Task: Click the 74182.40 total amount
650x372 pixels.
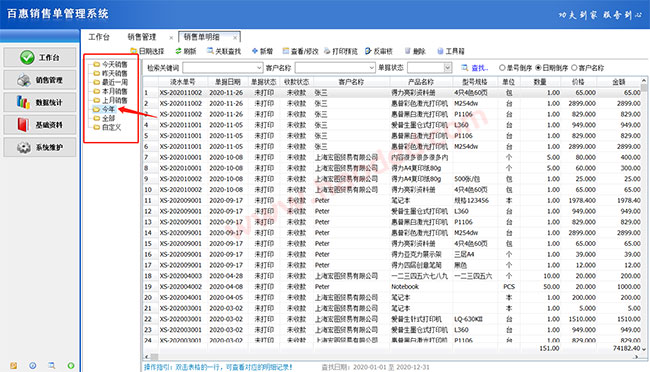Action: [626, 348]
